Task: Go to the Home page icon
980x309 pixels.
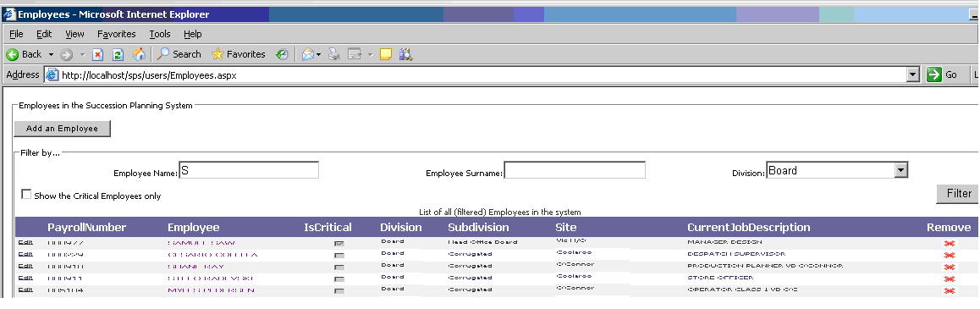Action: 139,54
